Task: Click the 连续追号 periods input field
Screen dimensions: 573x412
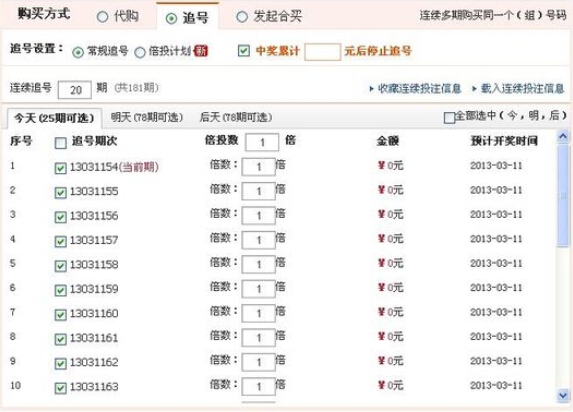Action: click(75, 90)
